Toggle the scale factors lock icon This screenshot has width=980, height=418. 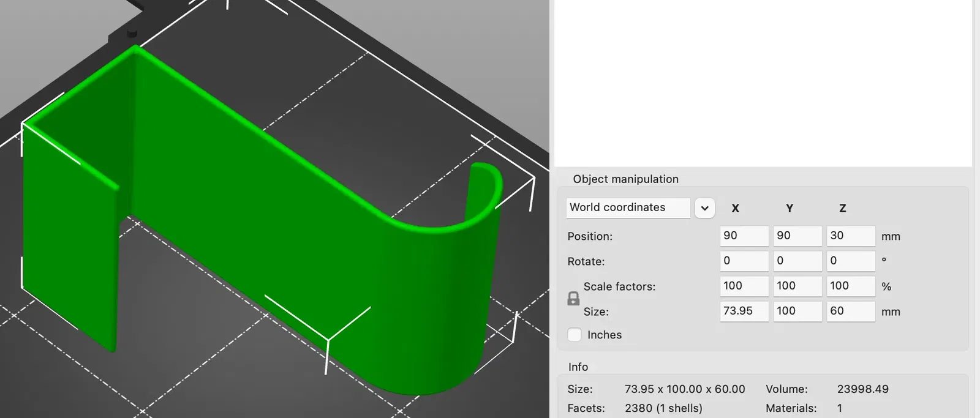pos(573,299)
